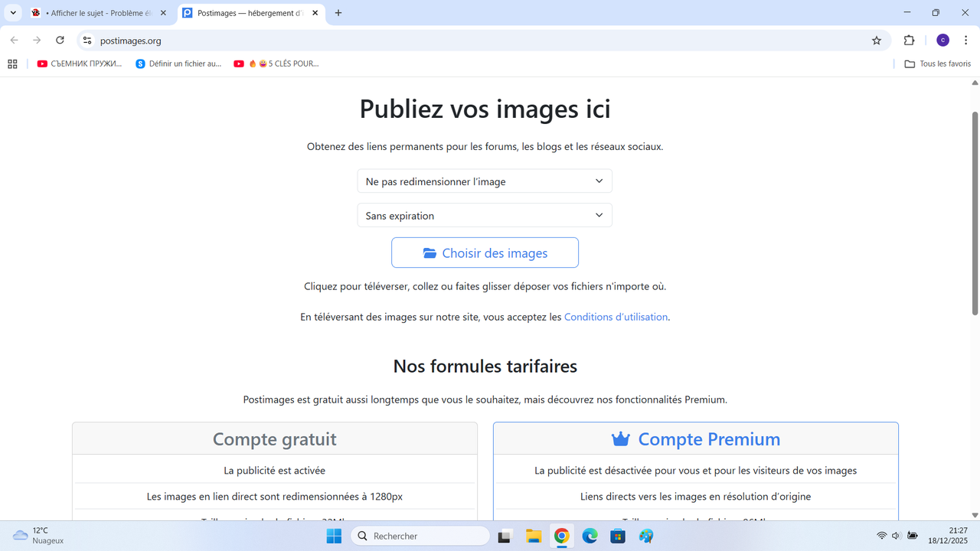This screenshot has width=980, height=551.
Task: Open site information icon beside the URL
Action: point(87,41)
